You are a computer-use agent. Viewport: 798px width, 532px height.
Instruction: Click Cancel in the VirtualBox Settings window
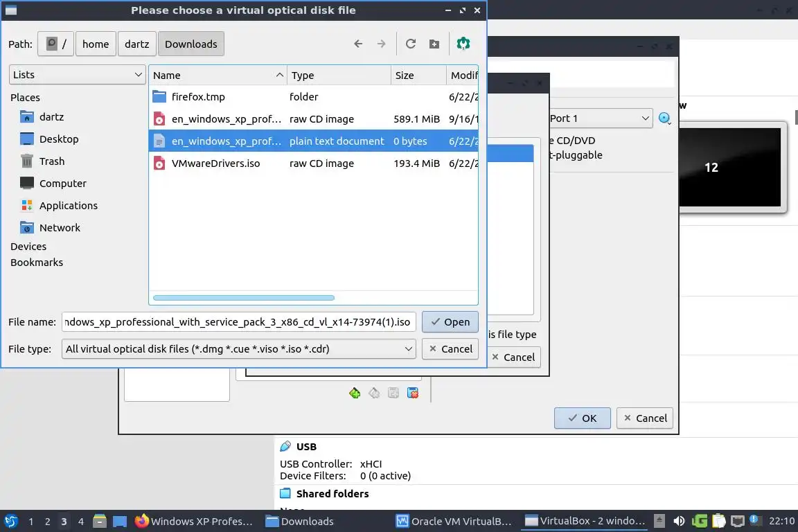pyautogui.click(x=645, y=418)
